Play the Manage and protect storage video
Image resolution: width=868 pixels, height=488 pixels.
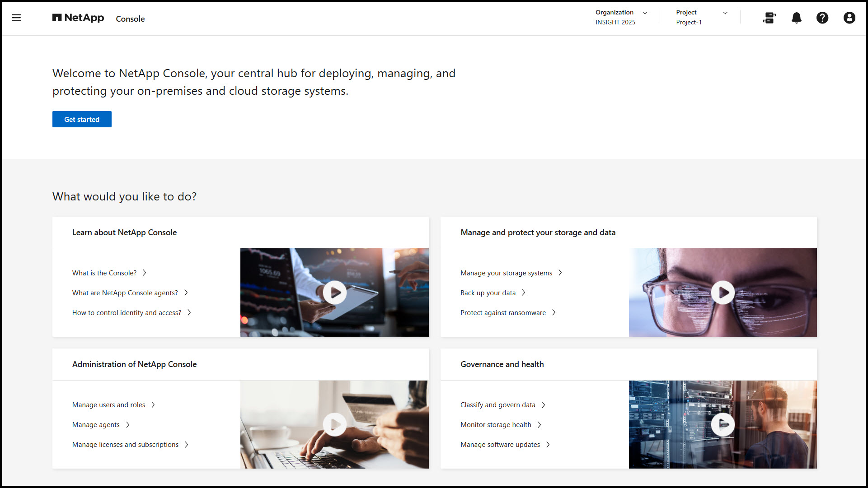click(x=723, y=292)
